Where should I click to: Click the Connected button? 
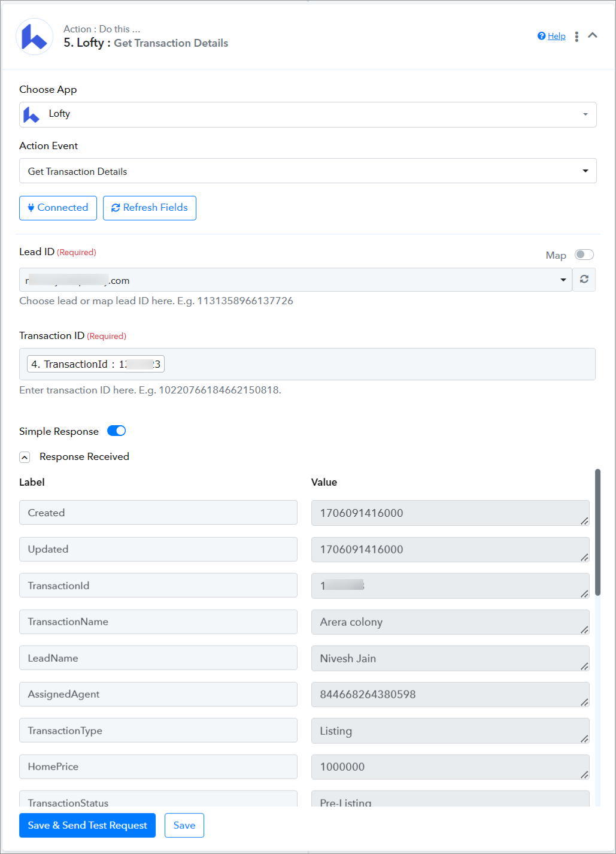(x=58, y=208)
